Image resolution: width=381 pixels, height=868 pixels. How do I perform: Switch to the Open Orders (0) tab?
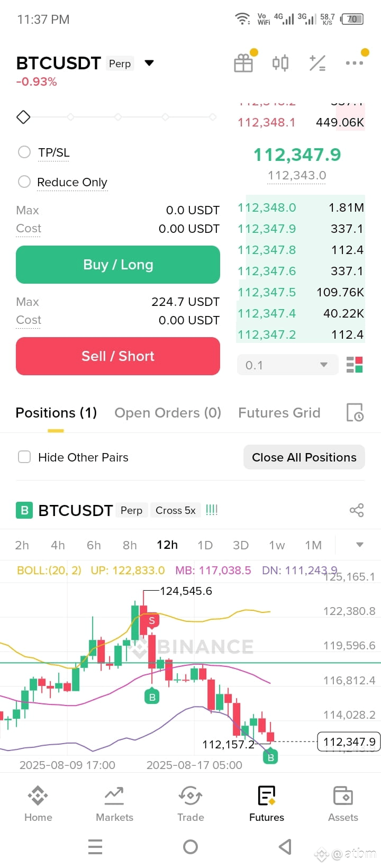click(x=168, y=412)
